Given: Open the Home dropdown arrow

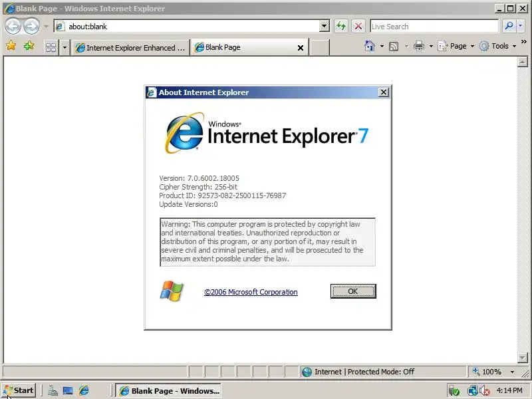Looking at the screenshot, I should click(x=382, y=46).
